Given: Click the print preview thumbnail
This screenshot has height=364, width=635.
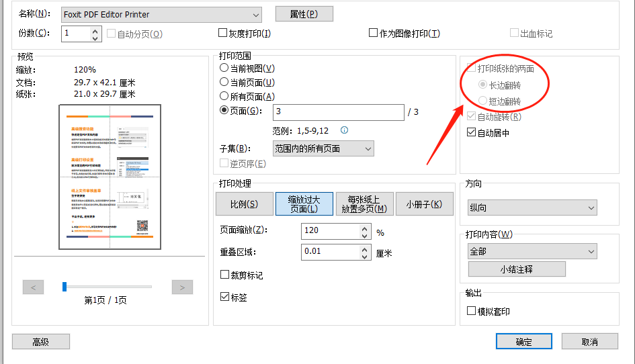Looking at the screenshot, I should point(110,177).
